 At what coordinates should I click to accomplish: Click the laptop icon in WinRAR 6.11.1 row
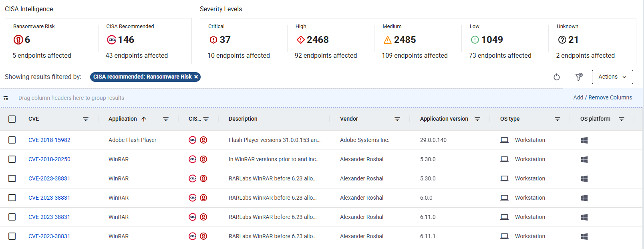505,236
